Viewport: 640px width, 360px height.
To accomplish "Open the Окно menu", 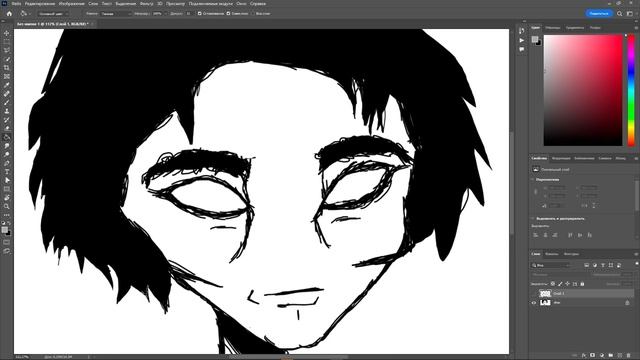I will point(241,4).
